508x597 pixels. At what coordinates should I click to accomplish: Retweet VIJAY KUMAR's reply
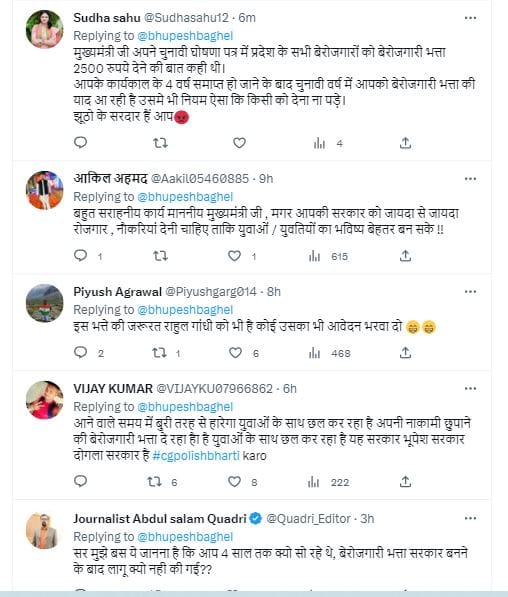point(155,482)
